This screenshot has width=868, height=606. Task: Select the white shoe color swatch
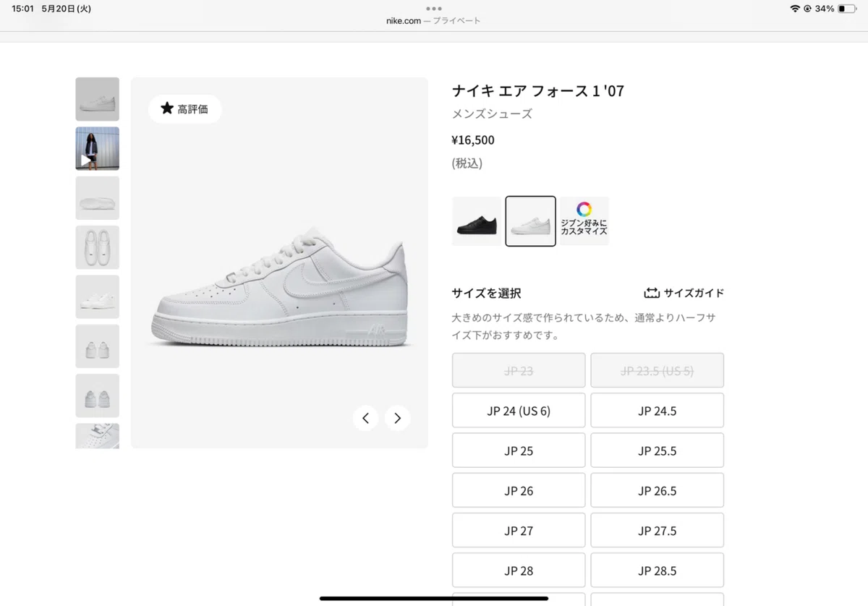(531, 221)
